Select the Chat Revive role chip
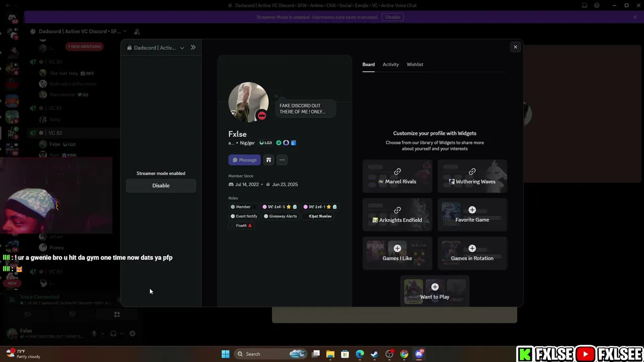This screenshot has height=362, width=644. [318, 216]
